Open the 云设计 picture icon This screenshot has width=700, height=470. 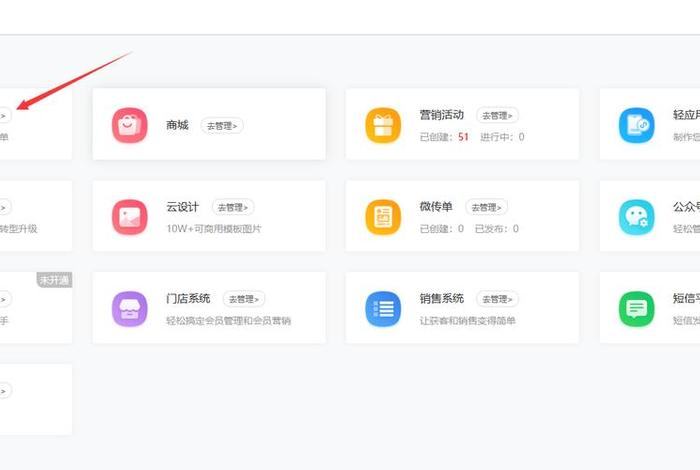coord(129,217)
